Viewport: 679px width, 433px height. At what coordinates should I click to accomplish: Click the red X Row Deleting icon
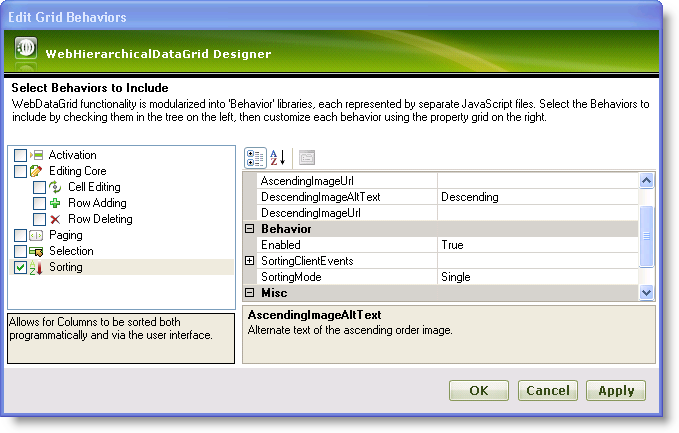click(x=56, y=219)
